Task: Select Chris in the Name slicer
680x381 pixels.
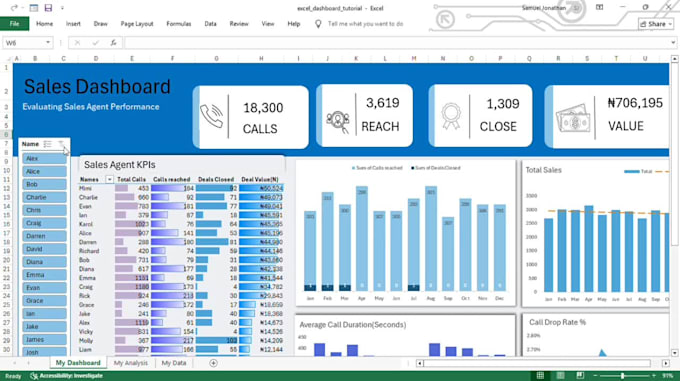Action: coord(44,210)
